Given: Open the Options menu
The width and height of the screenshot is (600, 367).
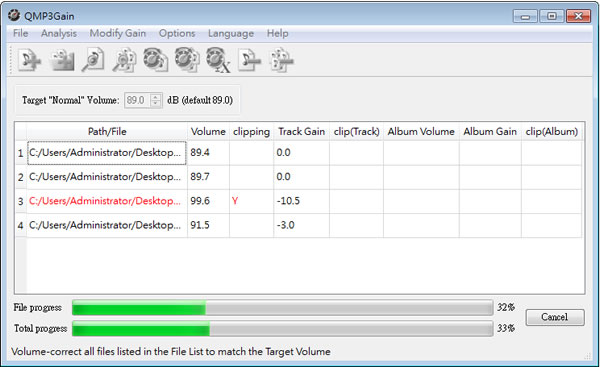Looking at the screenshot, I should point(177,34).
